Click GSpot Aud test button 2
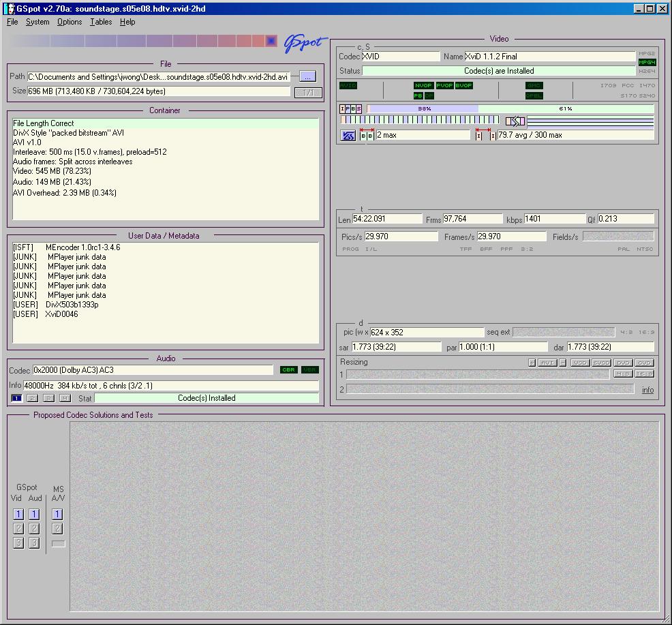The height and width of the screenshot is (625, 672). coord(34,528)
